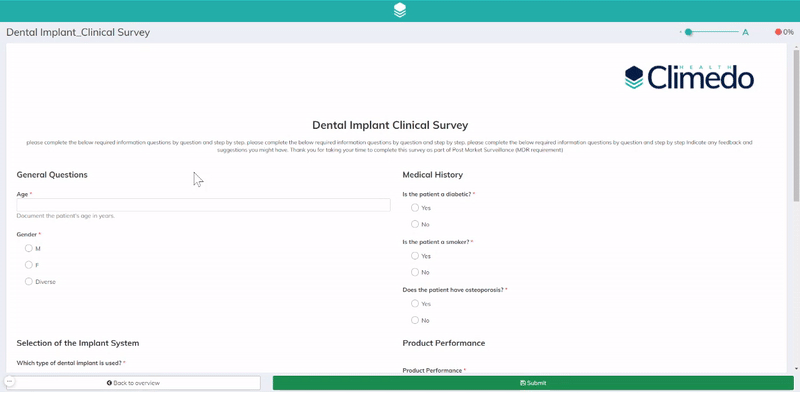Click the red progress indicator dot

pos(778,32)
